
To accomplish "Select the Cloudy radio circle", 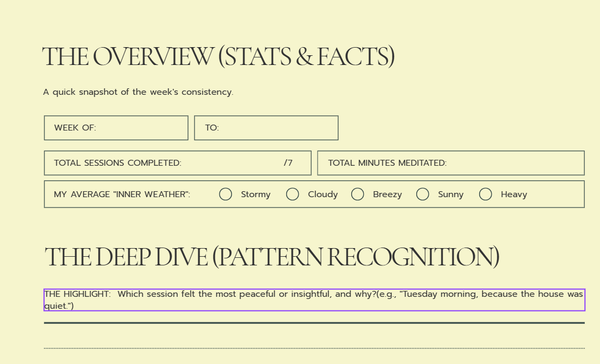I will pyautogui.click(x=292, y=194).
